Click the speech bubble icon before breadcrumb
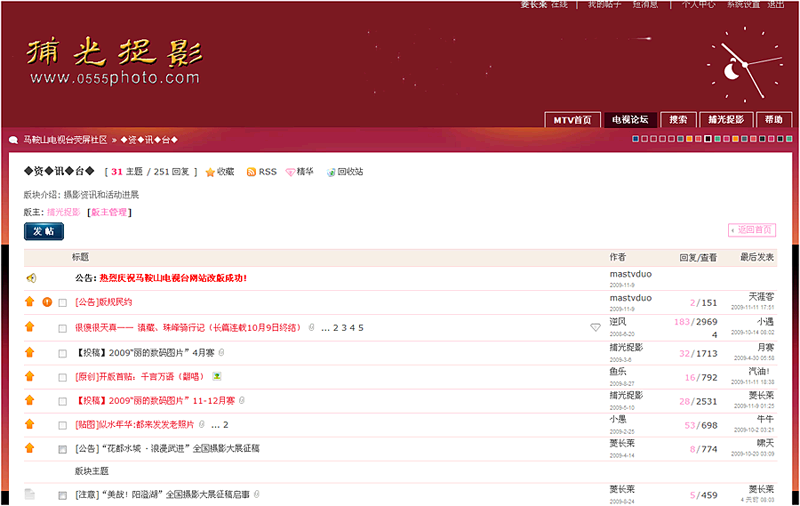This screenshot has width=800, height=506. tap(13, 140)
